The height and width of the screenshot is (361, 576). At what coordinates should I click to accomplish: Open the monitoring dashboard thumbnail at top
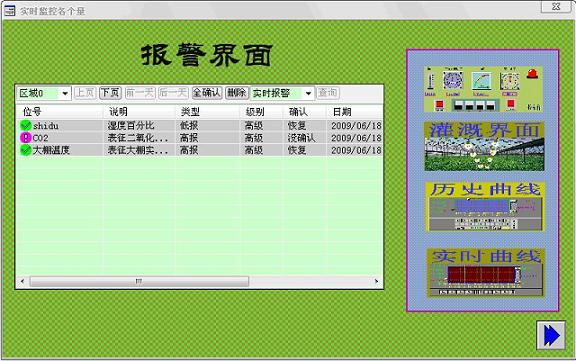click(483, 89)
